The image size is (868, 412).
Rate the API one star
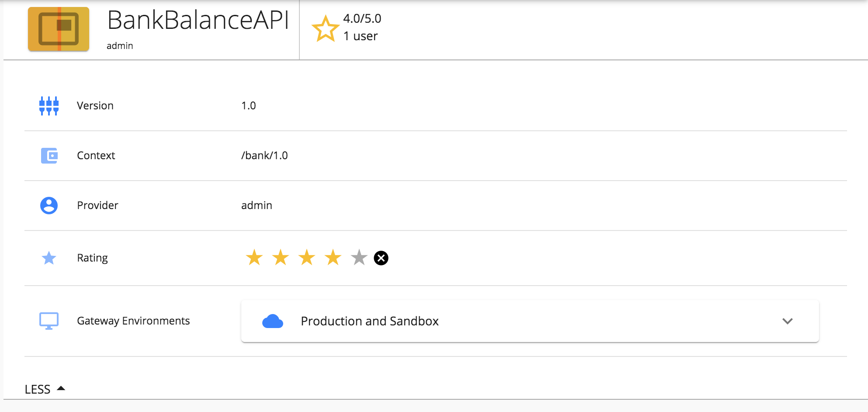pyautogui.click(x=254, y=258)
